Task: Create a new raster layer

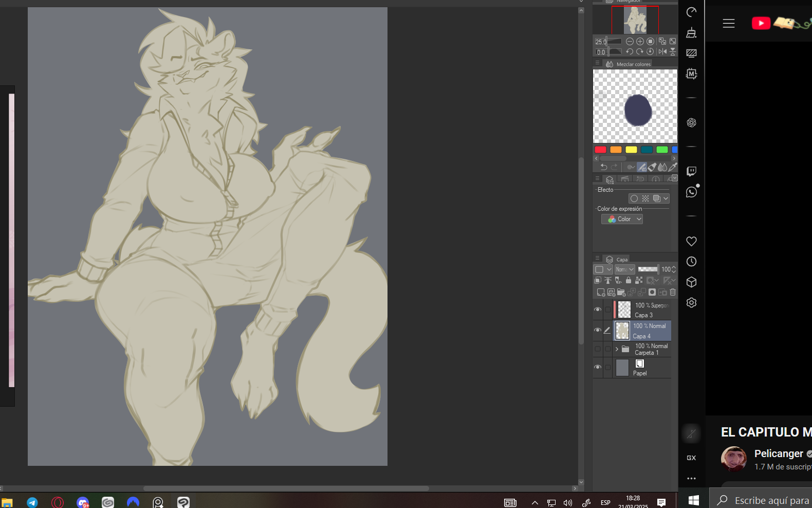Action: point(601,293)
